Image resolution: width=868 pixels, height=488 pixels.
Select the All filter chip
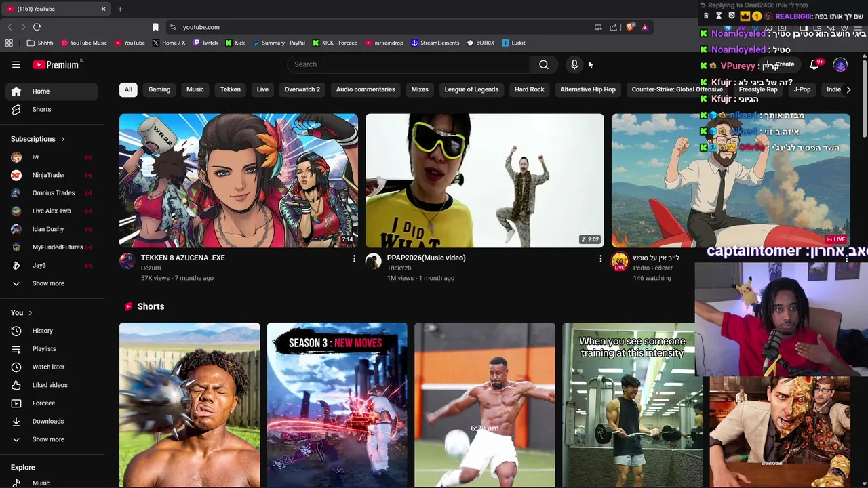(x=128, y=89)
